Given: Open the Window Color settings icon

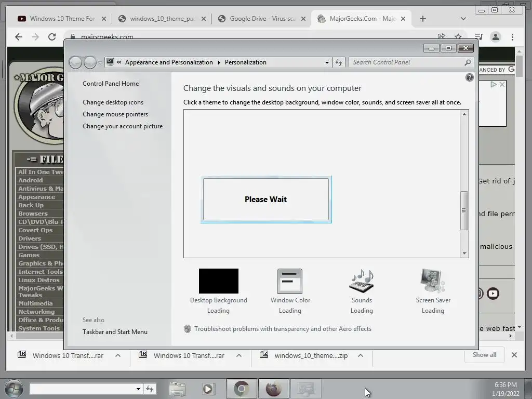Looking at the screenshot, I should [290, 281].
